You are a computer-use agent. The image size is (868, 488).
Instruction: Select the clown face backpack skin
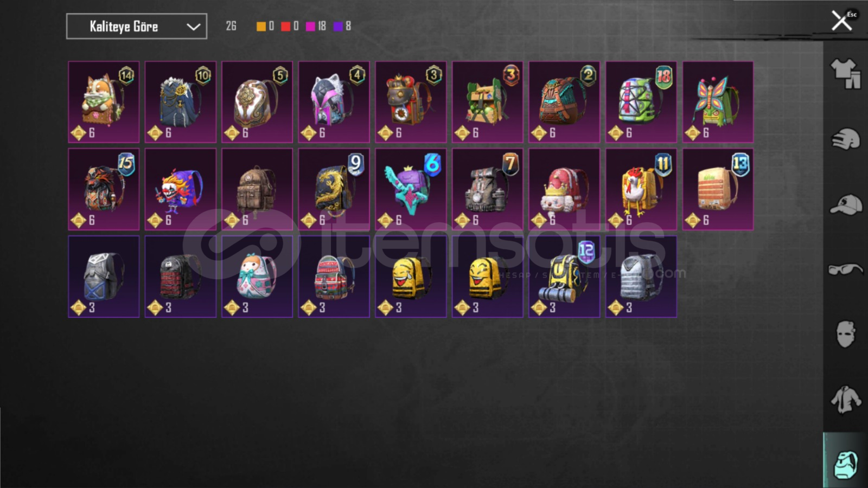click(181, 189)
